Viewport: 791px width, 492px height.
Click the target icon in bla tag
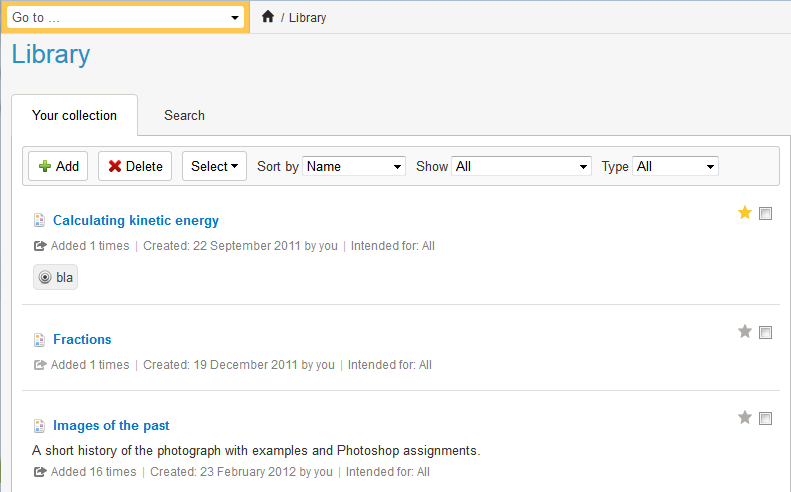(x=45, y=277)
